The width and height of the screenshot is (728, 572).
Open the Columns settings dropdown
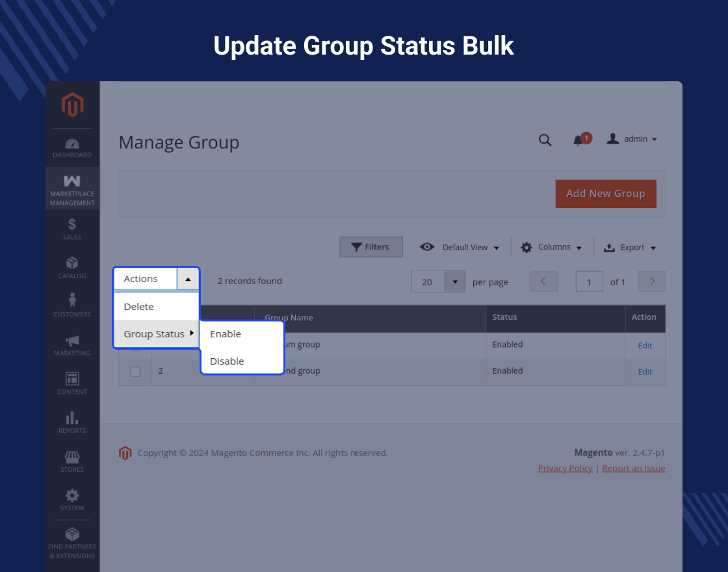coord(551,247)
